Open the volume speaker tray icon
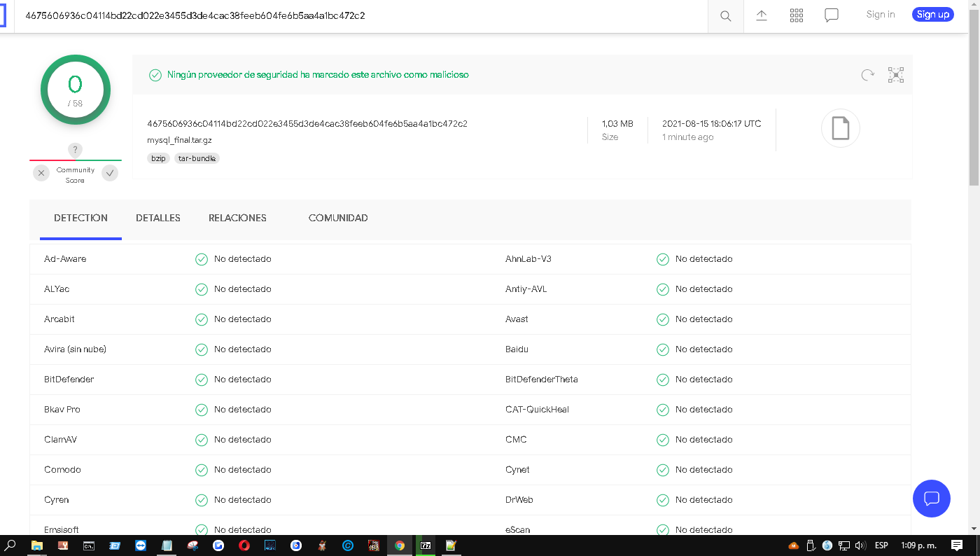 (x=860, y=545)
